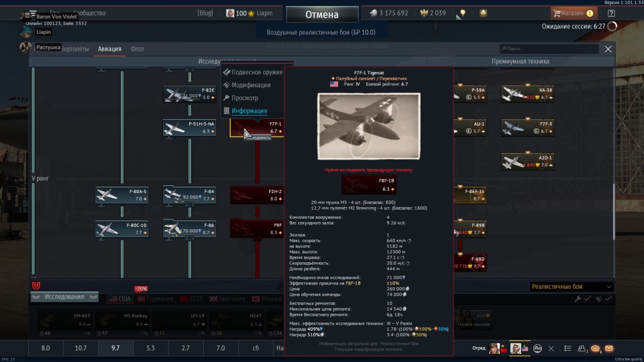
Task: Leave squad with the X icon
Action: click(x=551, y=348)
